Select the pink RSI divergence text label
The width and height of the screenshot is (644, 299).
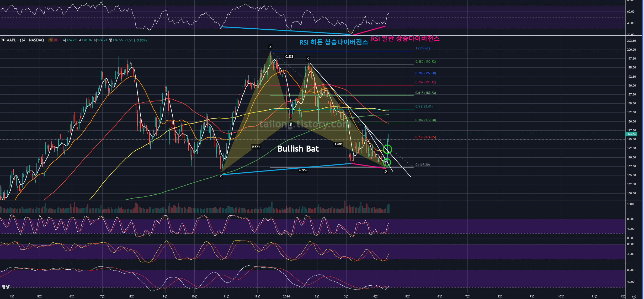(x=405, y=39)
